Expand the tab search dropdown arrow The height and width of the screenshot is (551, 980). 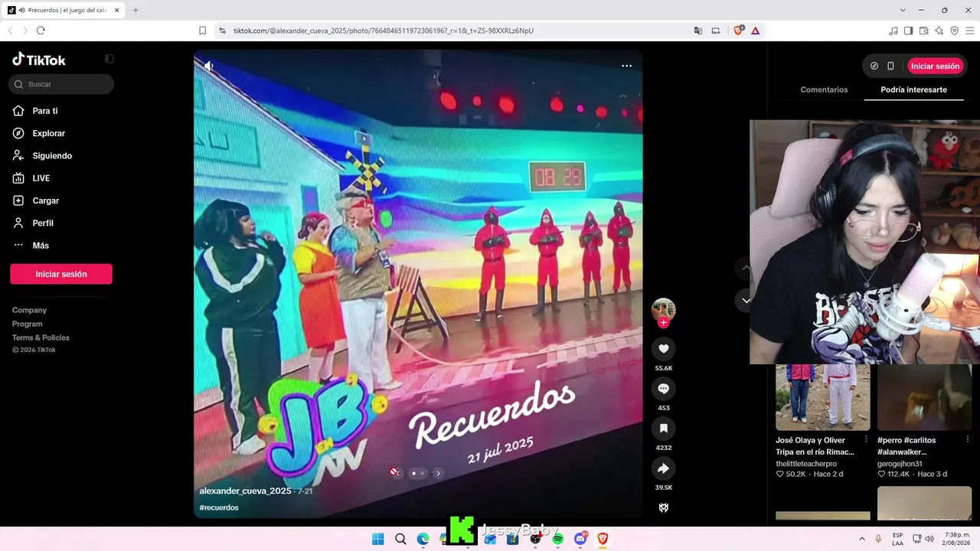[903, 10]
